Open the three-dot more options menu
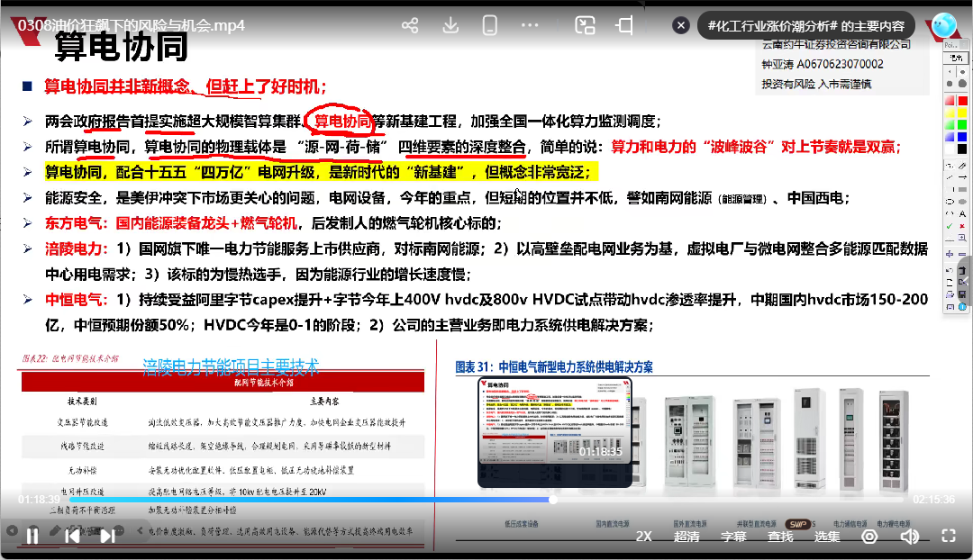The height and width of the screenshot is (560, 973). [530, 25]
